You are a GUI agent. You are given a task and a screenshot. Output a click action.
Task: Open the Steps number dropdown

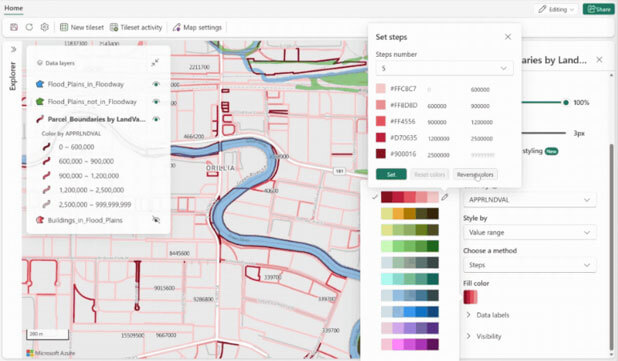[444, 68]
